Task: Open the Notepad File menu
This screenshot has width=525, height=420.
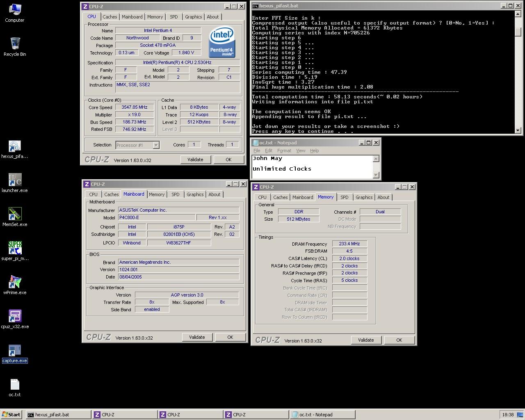Action: coord(257,151)
